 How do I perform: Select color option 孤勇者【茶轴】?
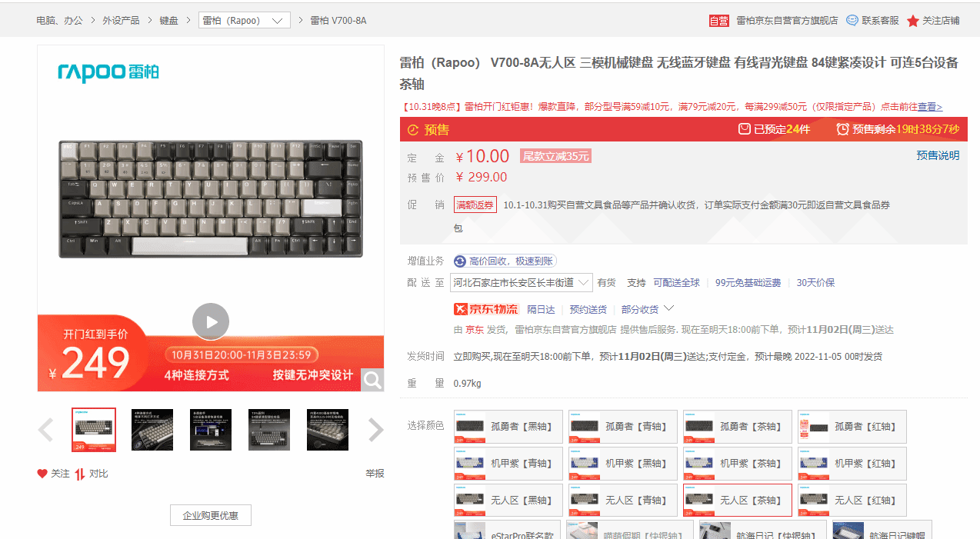(x=738, y=426)
